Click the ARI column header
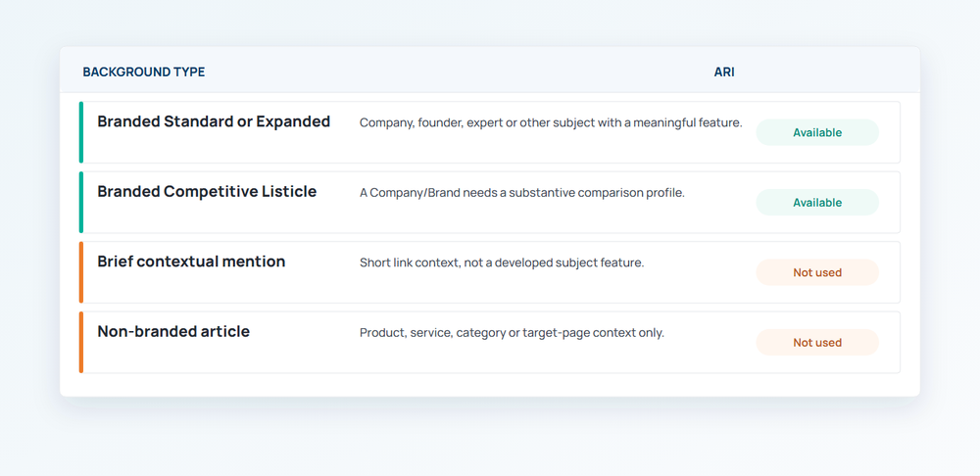 coord(724,72)
